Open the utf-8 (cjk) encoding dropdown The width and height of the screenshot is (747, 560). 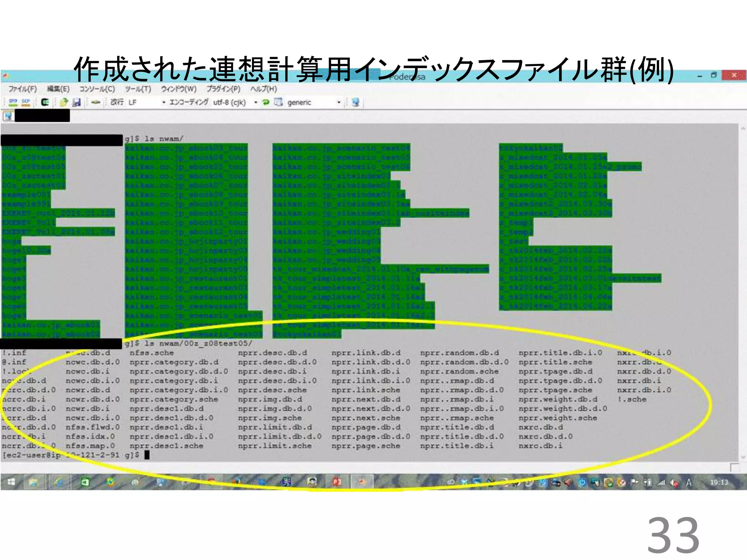point(256,102)
